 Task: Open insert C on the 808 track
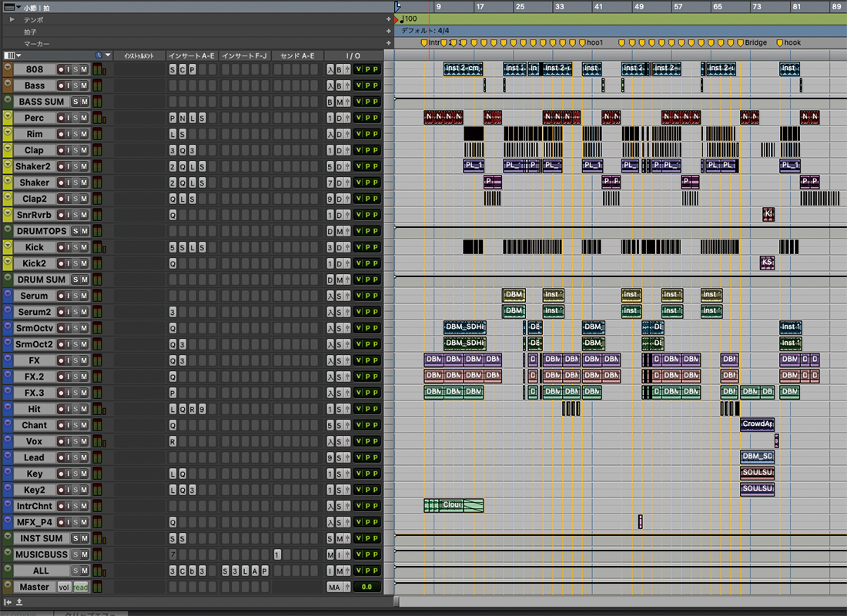182,69
